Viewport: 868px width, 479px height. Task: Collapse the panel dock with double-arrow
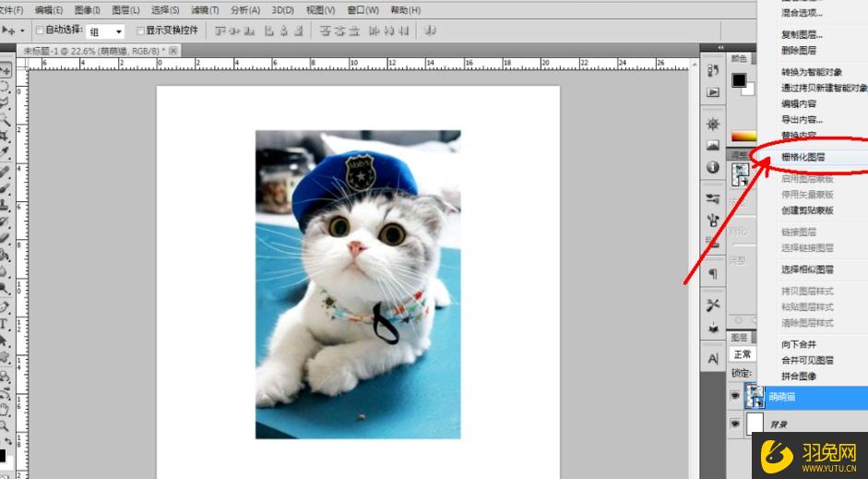pos(720,48)
